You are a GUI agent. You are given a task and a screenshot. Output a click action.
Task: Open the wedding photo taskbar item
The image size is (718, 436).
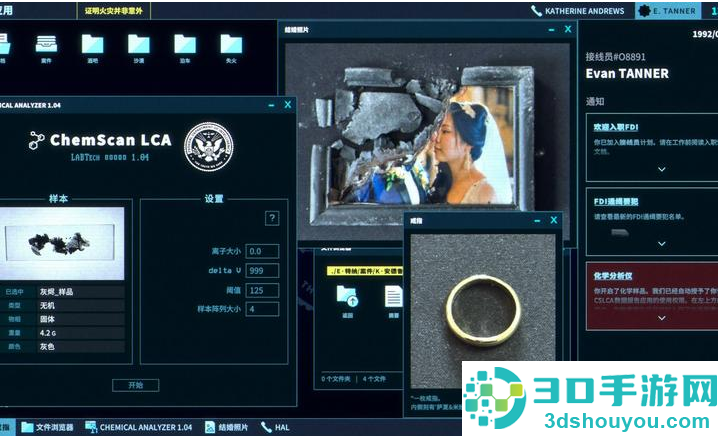226,427
